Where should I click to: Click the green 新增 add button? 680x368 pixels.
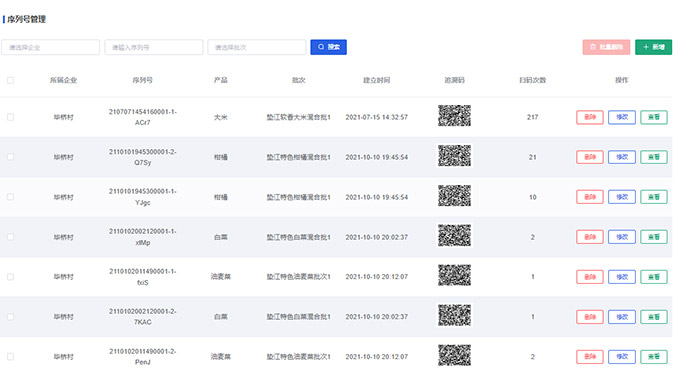pos(654,47)
